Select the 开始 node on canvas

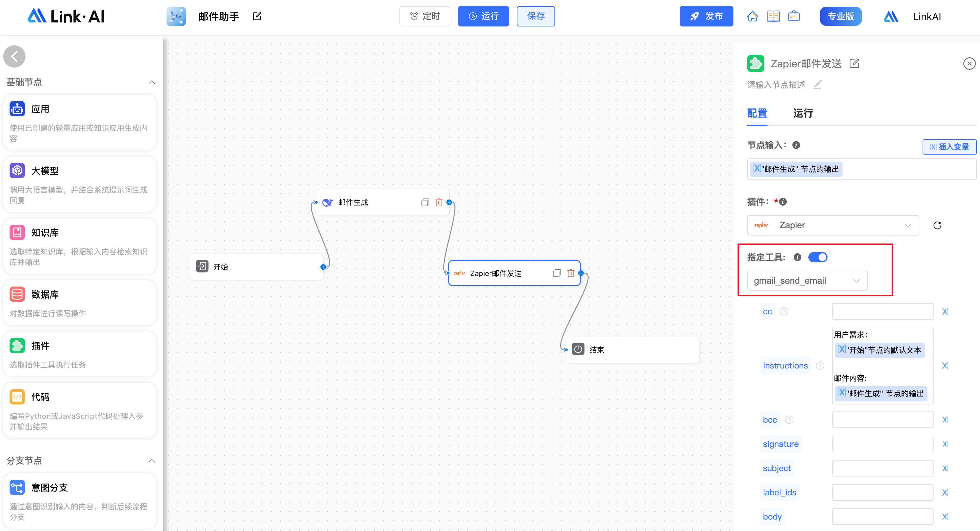click(257, 267)
